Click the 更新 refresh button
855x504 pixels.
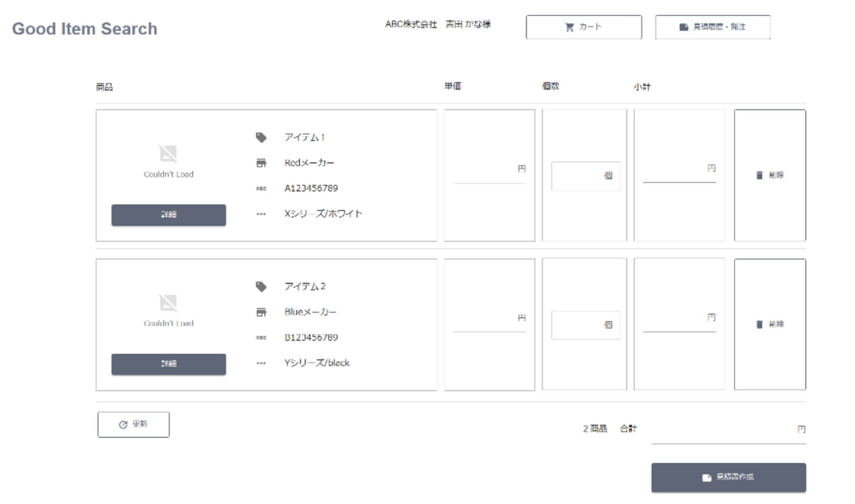133,424
